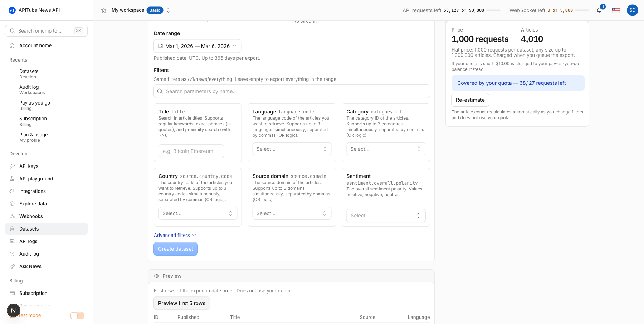Open the Mar 1 – Mar 6 date range picker
The width and height of the screenshot is (644, 324).
tap(197, 46)
